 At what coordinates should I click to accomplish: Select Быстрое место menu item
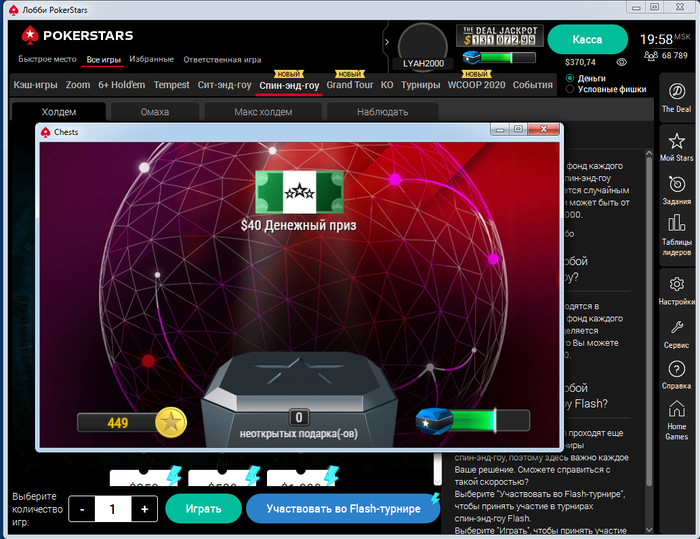47,59
